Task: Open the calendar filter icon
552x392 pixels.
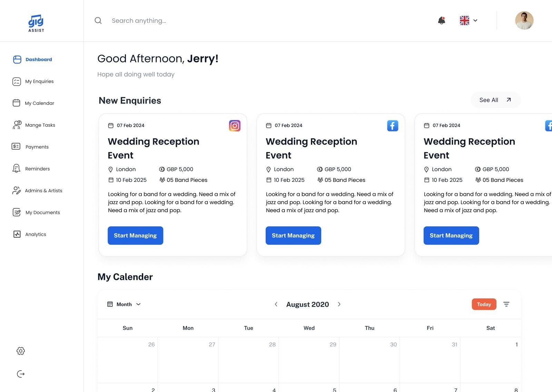Action: click(506, 304)
